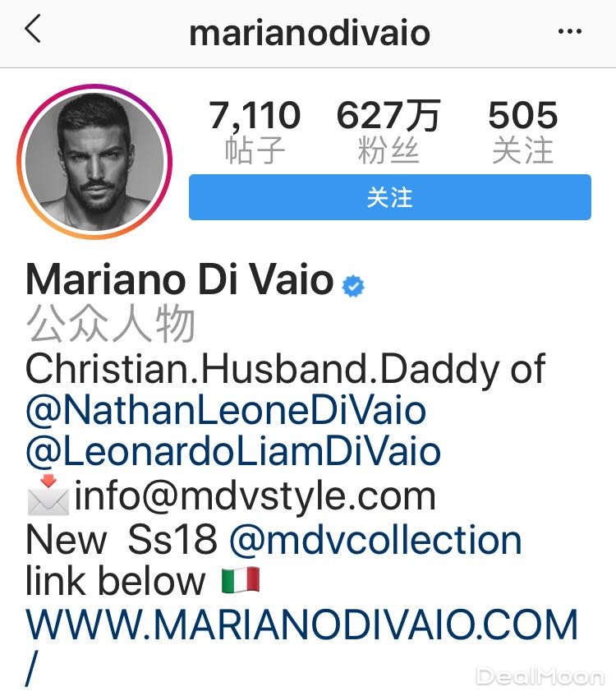View the profile picture story ring
Viewport: 616px width, 696px height.
pyautogui.click(x=94, y=162)
